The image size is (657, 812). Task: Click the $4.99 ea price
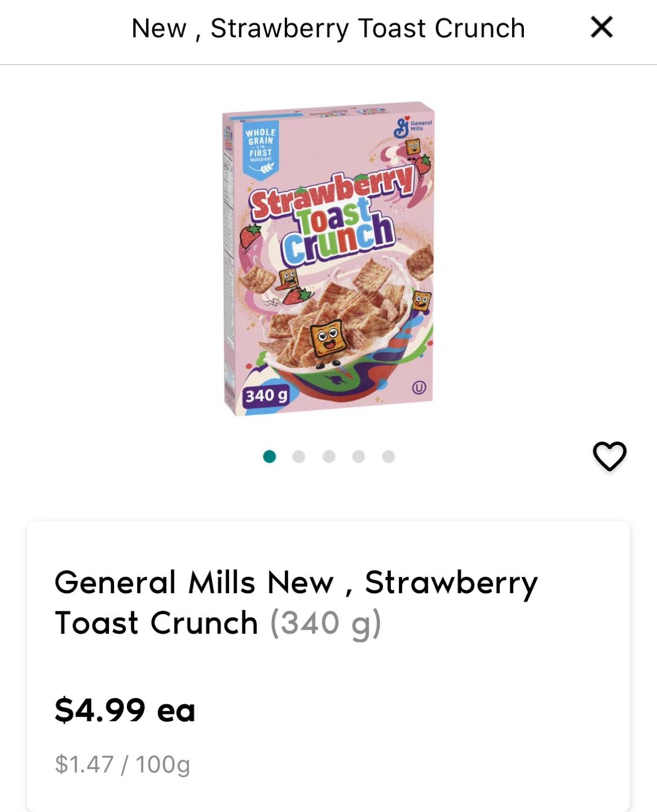(125, 709)
